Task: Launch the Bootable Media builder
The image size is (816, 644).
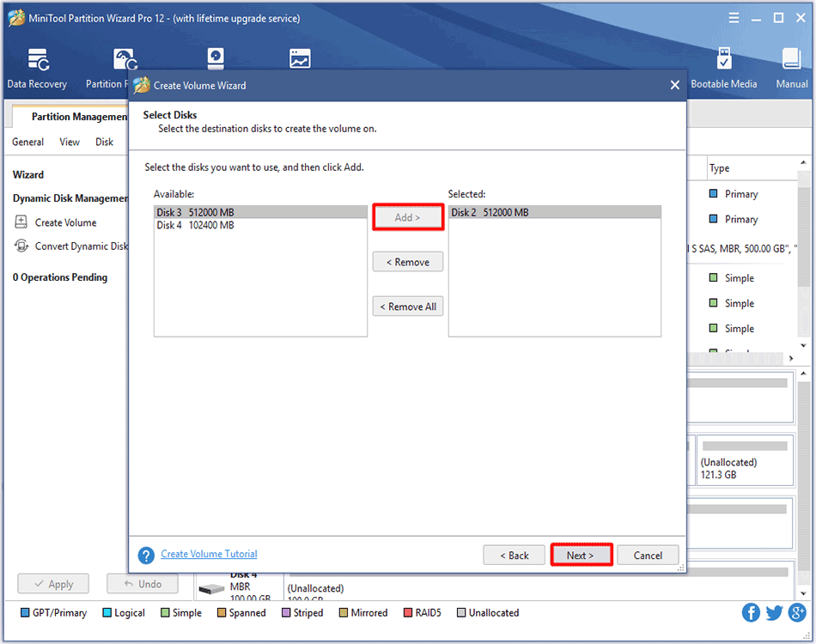Action: coord(724,69)
